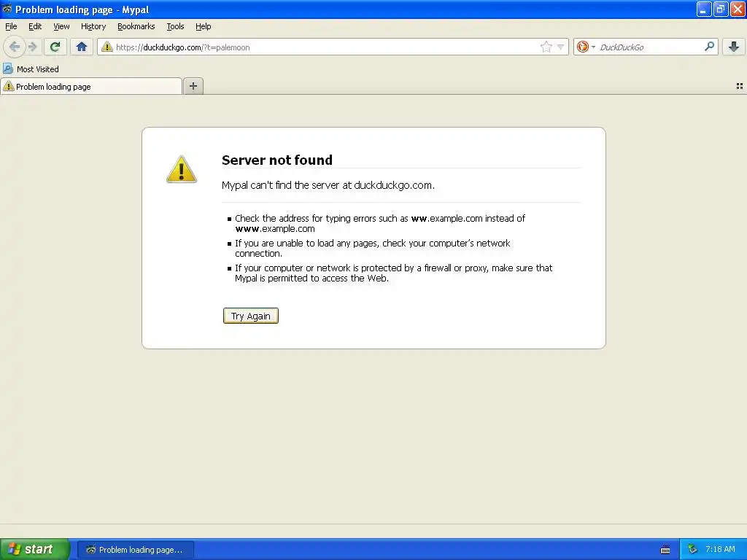The height and width of the screenshot is (560, 747).
Task: Open the DuckDuckGo search engine selector
Action: (x=586, y=47)
